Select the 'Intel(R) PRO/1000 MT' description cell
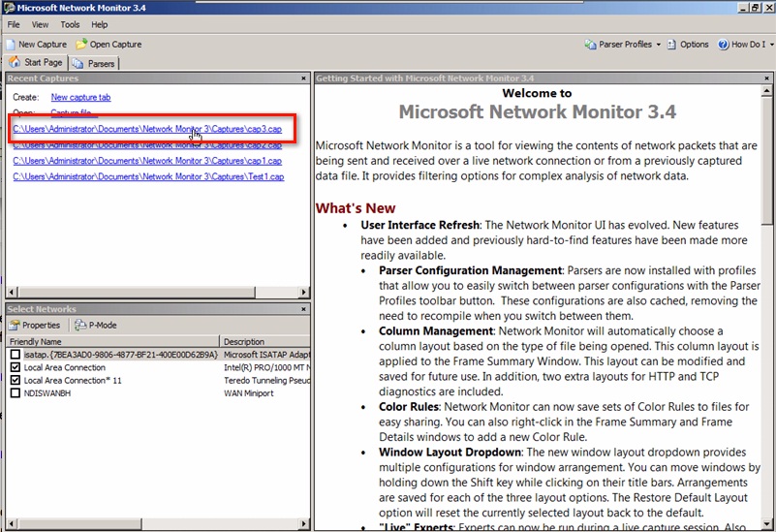 266,367
